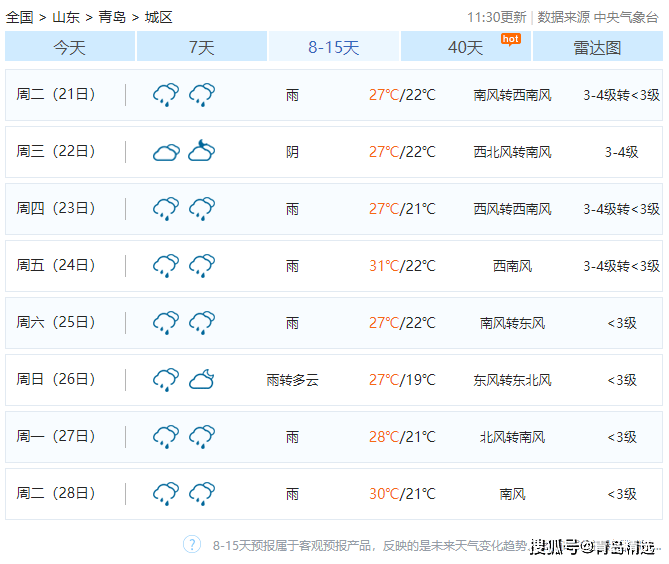Open the 40天 forecast tab
The image size is (669, 564).
465,47
